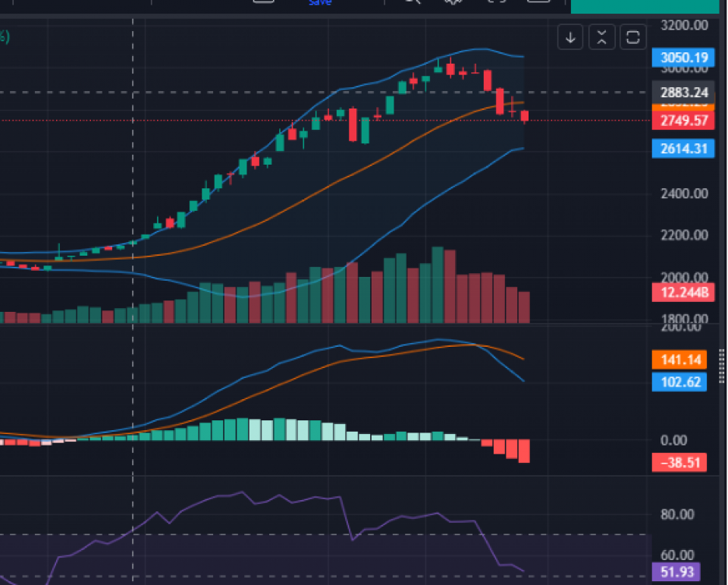
Task: Click the red 2749.57 current price label
Action: pos(684,121)
